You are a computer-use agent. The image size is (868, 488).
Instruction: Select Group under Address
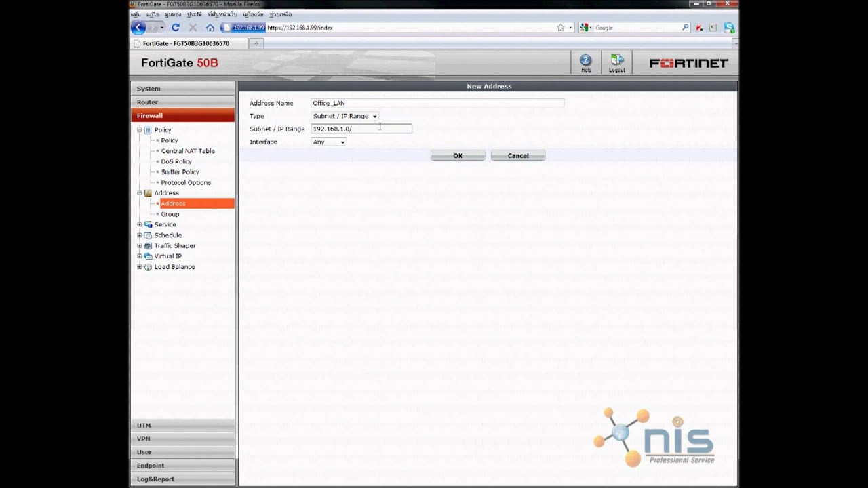tap(170, 214)
